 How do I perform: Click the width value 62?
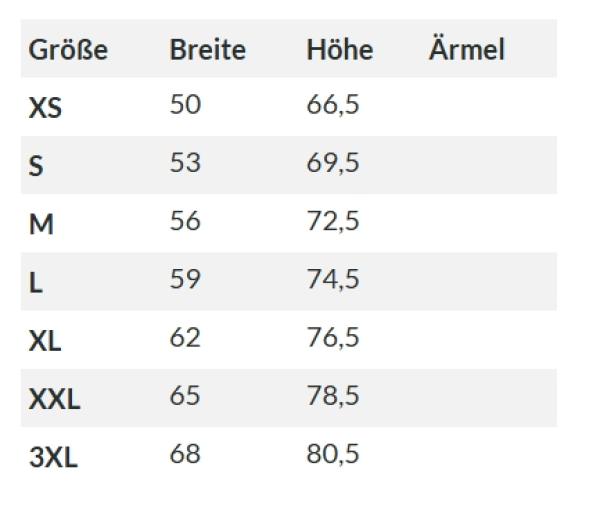click(185, 337)
